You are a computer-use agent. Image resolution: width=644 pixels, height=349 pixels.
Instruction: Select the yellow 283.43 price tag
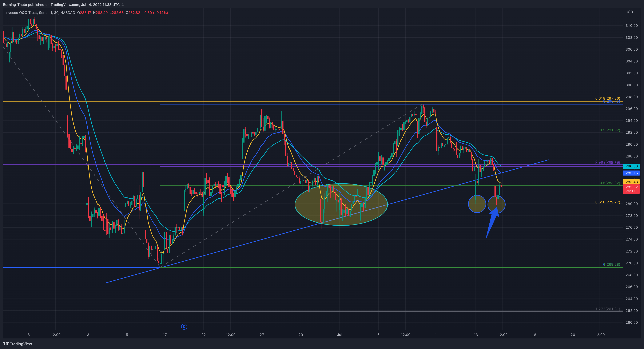click(x=631, y=182)
